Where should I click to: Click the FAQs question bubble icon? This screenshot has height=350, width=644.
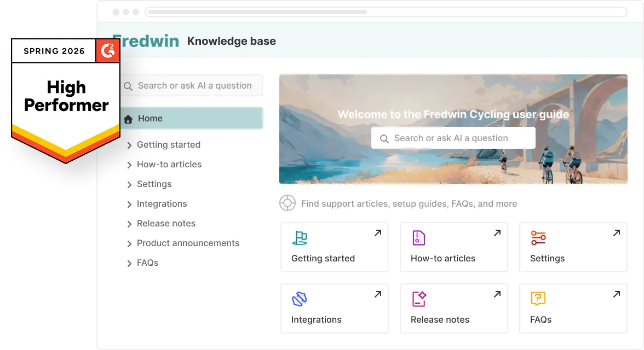tap(538, 299)
